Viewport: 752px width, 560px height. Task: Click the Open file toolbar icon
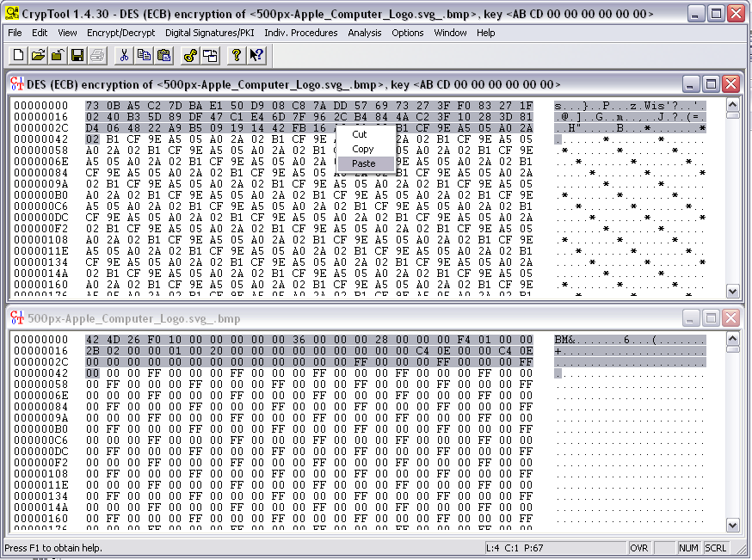(x=38, y=55)
